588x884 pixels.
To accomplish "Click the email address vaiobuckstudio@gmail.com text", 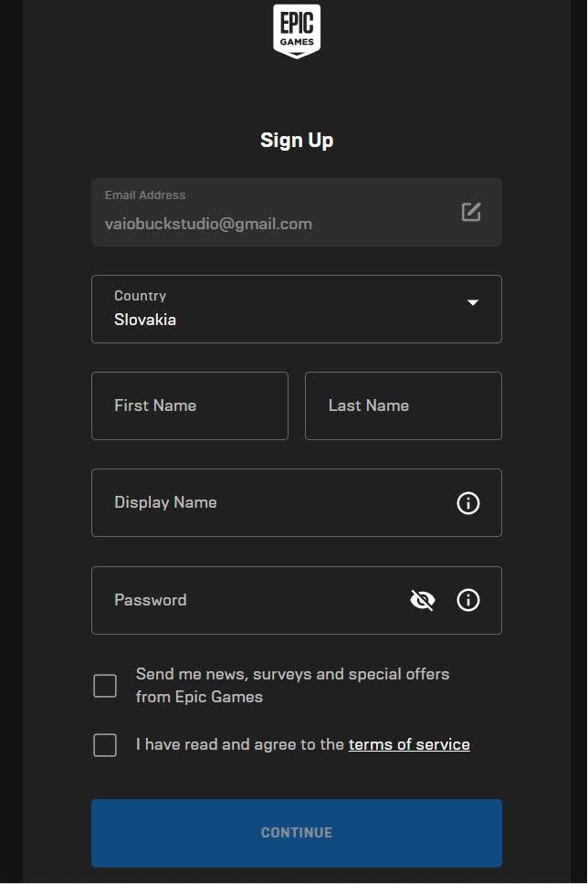I will [208, 224].
